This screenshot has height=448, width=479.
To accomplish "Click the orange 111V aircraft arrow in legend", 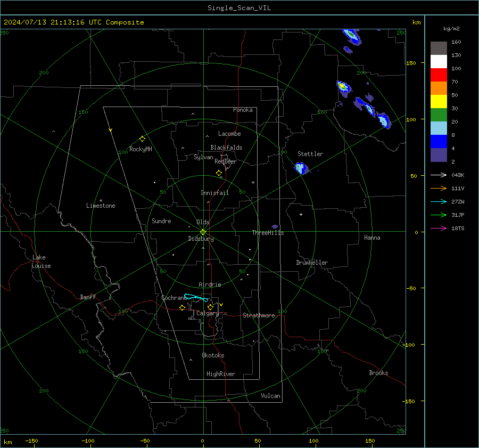I will (439, 189).
